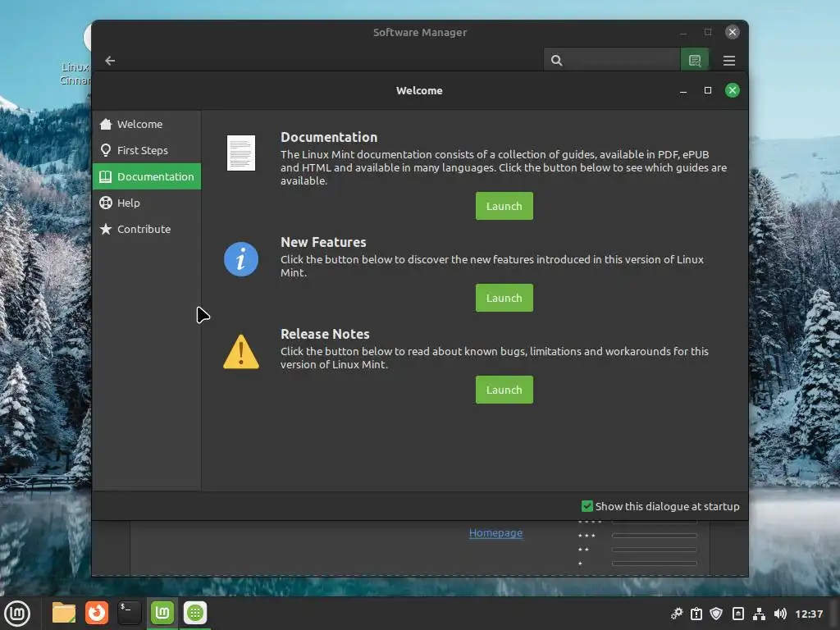Launch the Release Notes page

point(504,390)
